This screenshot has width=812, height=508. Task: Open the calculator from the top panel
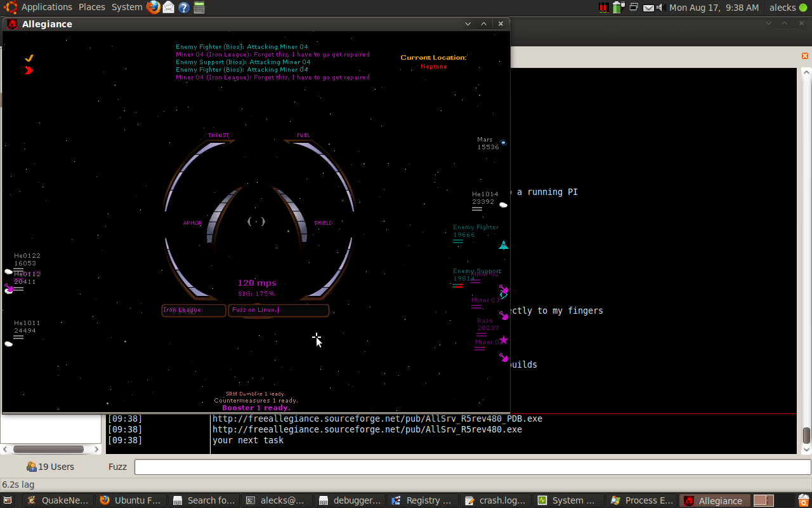tap(199, 8)
